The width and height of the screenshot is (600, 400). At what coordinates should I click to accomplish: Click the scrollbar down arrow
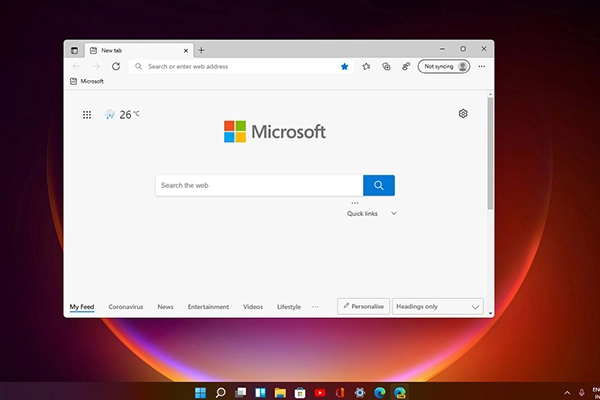(x=490, y=313)
